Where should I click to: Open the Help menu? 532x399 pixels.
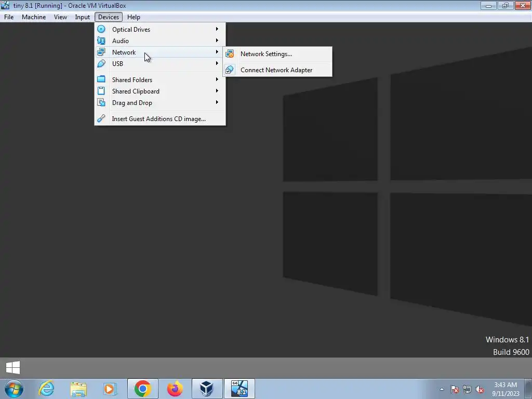click(x=134, y=17)
